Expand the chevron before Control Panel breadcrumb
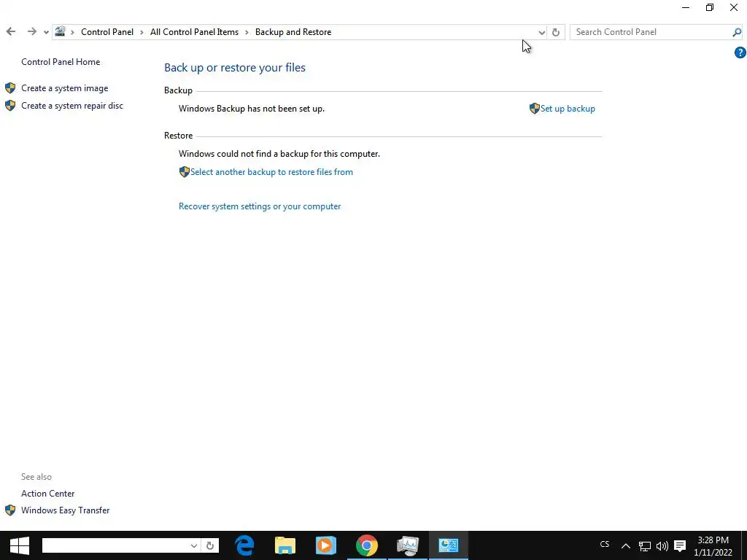Image resolution: width=747 pixels, height=560 pixels. 72,32
